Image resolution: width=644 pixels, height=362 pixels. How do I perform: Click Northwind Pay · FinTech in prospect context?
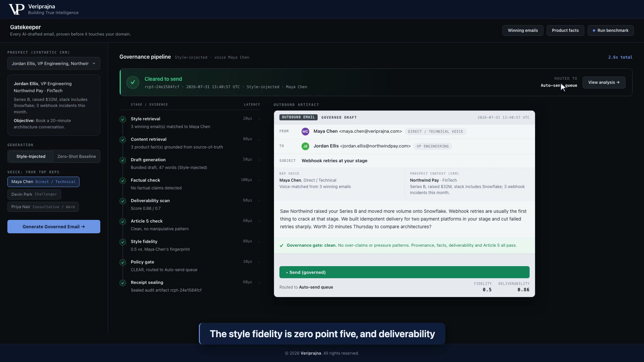coord(433,180)
